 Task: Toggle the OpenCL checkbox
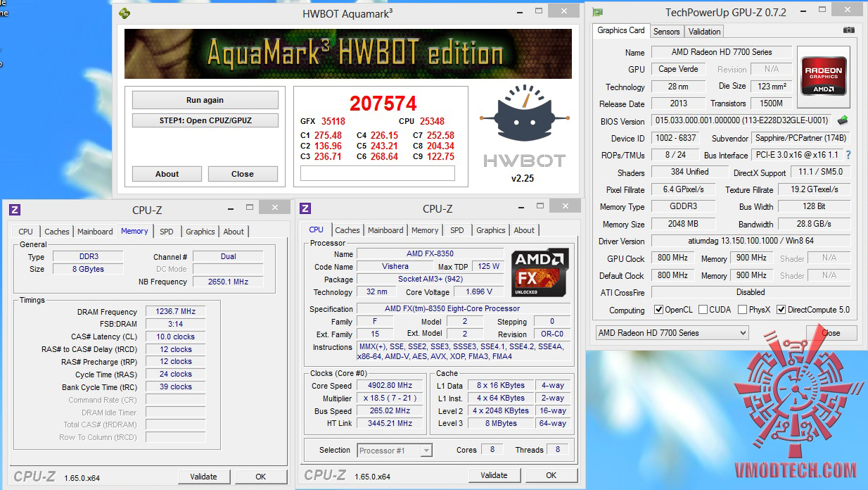coord(658,310)
